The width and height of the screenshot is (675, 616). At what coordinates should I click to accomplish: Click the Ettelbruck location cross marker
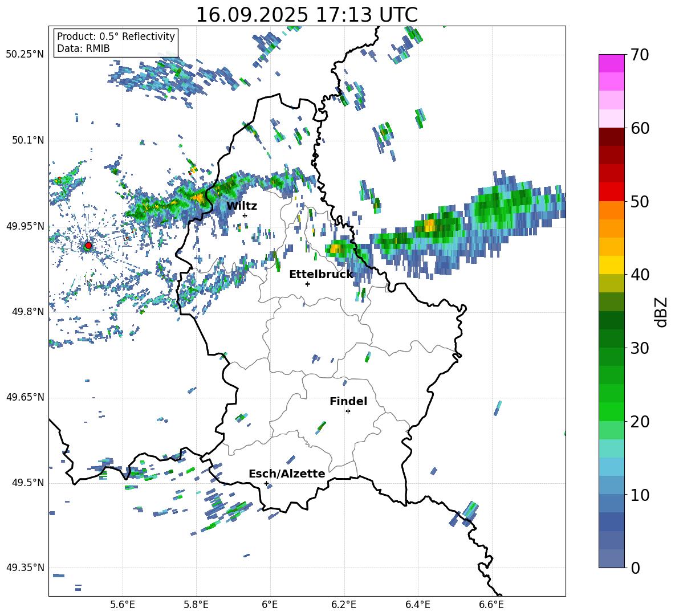coord(307,284)
